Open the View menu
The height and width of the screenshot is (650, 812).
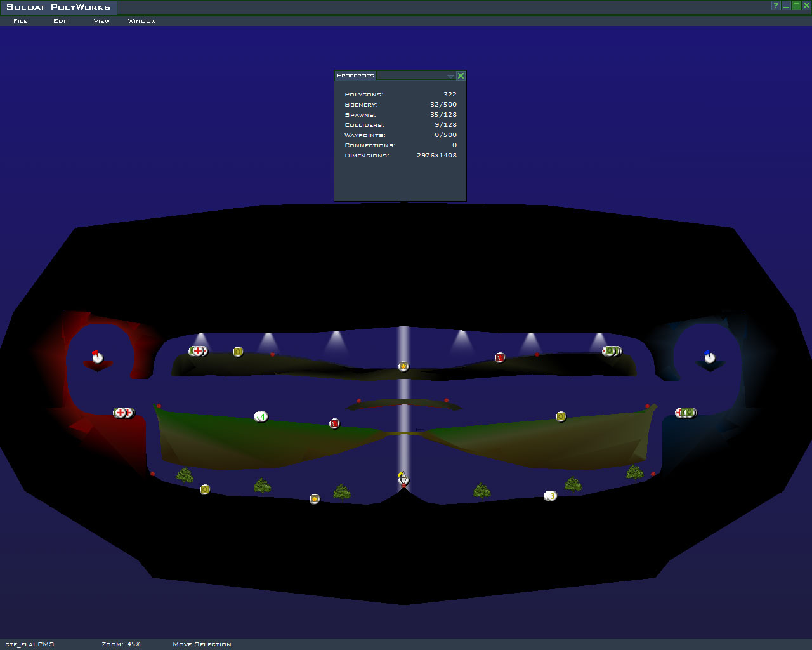(x=101, y=21)
